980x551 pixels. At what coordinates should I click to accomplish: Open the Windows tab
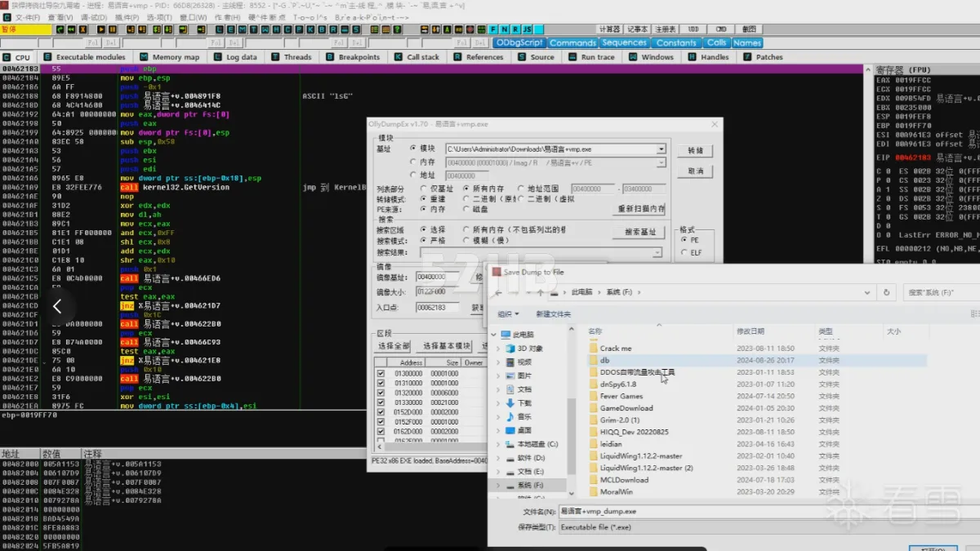click(651, 57)
